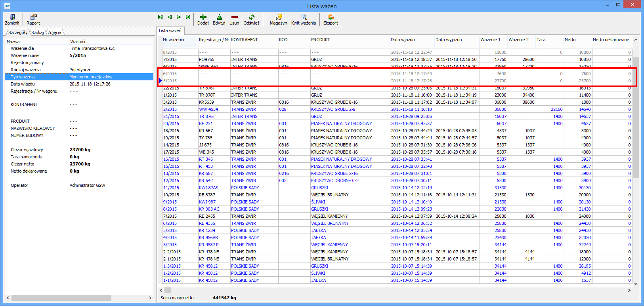Viewport: 644px width, 306px height.
Task: Open the Magazyn icon
Action: 279,17
